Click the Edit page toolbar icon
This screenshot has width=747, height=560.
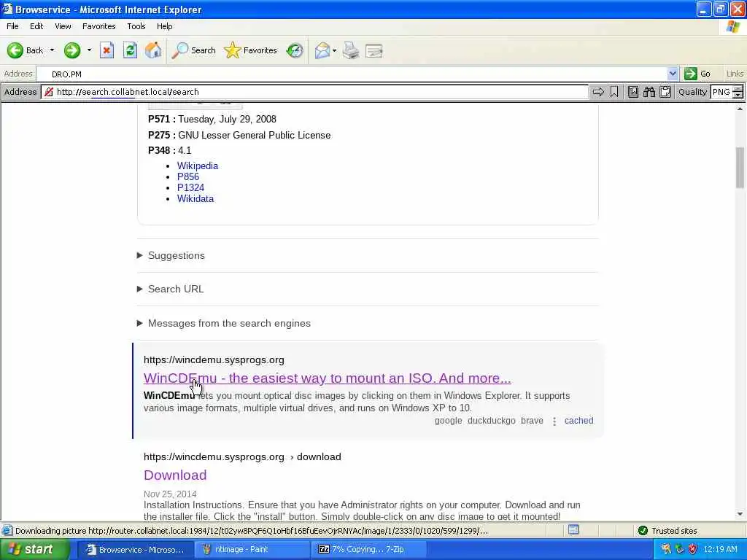coord(374,50)
